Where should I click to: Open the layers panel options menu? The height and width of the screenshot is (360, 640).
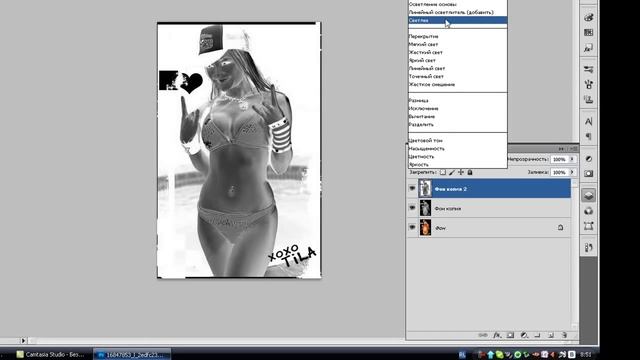pos(573,149)
